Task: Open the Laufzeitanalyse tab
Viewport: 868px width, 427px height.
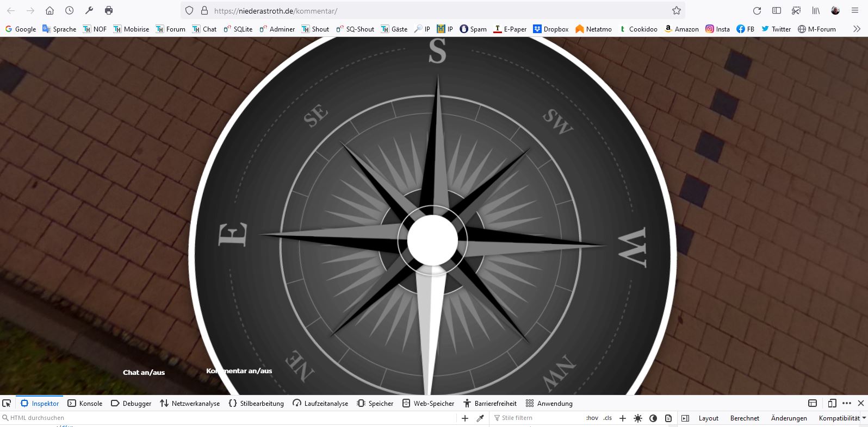Action: coord(320,403)
